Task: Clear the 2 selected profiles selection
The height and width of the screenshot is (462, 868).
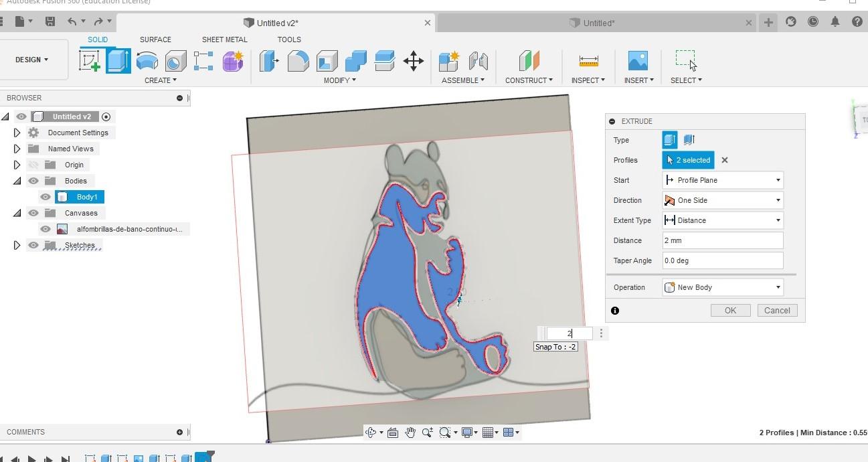Action: (x=724, y=160)
